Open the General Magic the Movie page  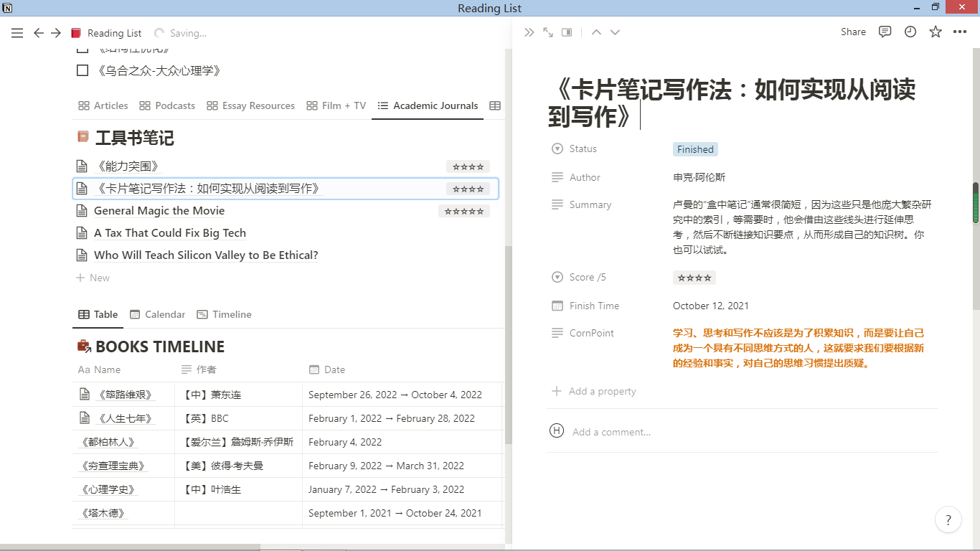pos(159,211)
